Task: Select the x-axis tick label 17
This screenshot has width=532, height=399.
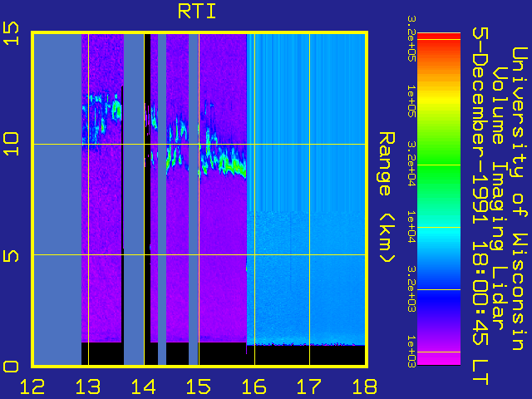Action: click(x=309, y=387)
